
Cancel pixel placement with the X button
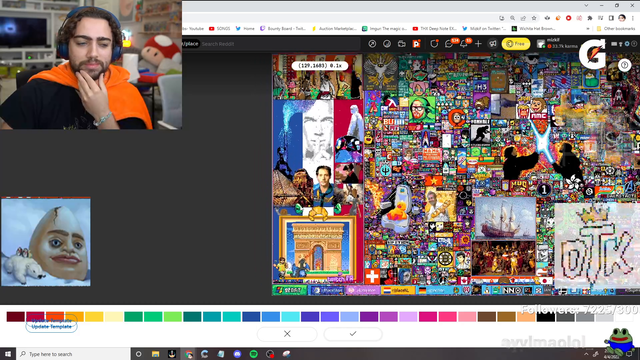tap(287, 334)
